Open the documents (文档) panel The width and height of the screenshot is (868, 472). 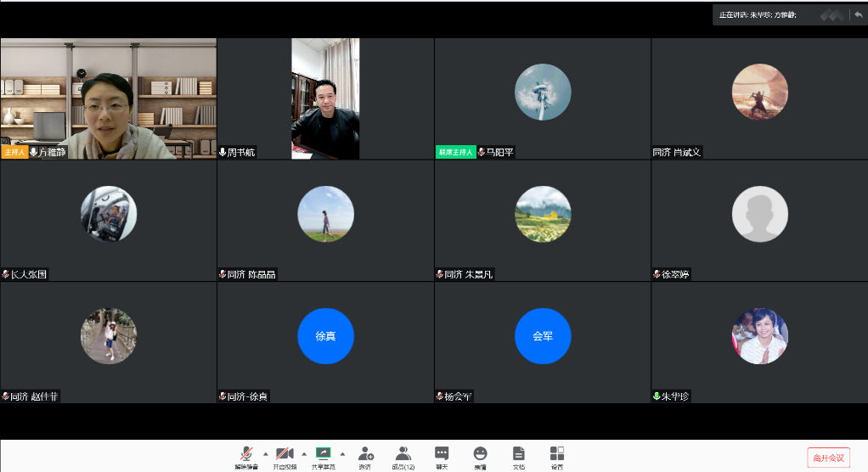pos(518,456)
